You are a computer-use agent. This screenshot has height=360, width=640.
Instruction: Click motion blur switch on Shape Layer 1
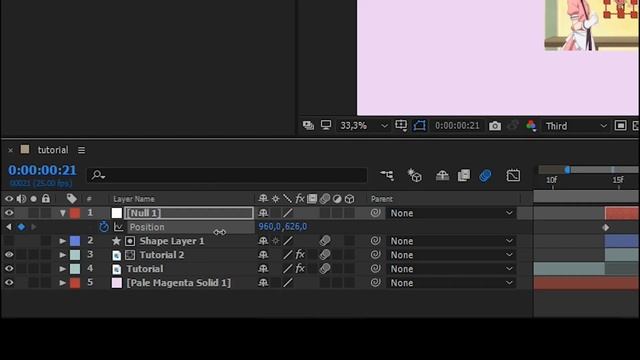325,241
